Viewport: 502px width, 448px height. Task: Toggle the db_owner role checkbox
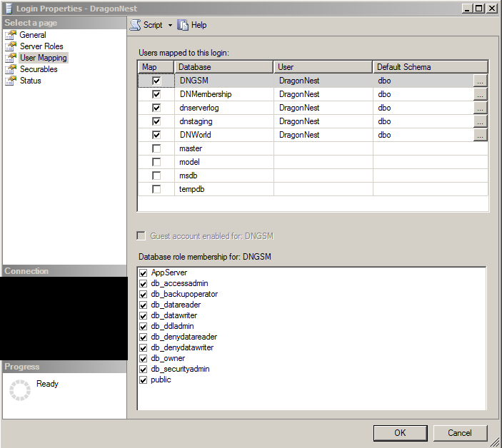pyautogui.click(x=143, y=359)
